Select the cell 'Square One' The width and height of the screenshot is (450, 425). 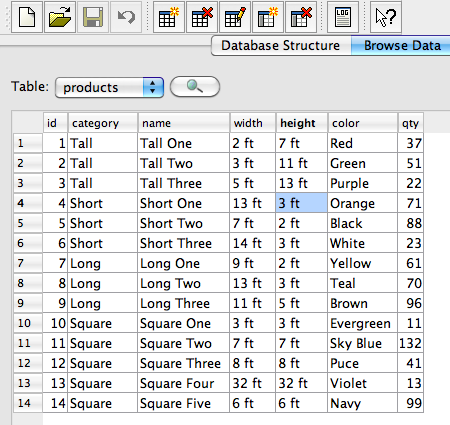[184, 323]
